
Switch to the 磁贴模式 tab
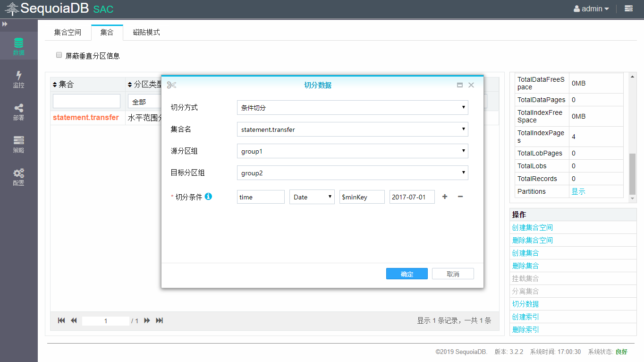coord(146,32)
